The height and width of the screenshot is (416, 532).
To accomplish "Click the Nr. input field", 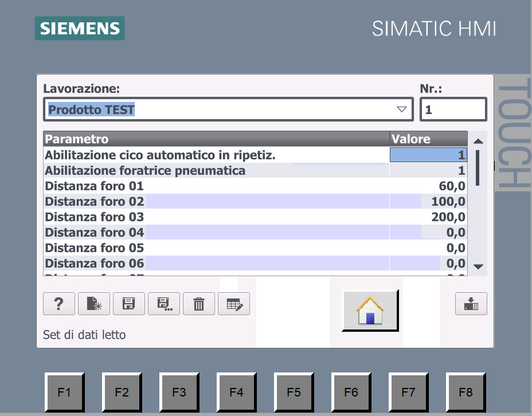I will (453, 109).
